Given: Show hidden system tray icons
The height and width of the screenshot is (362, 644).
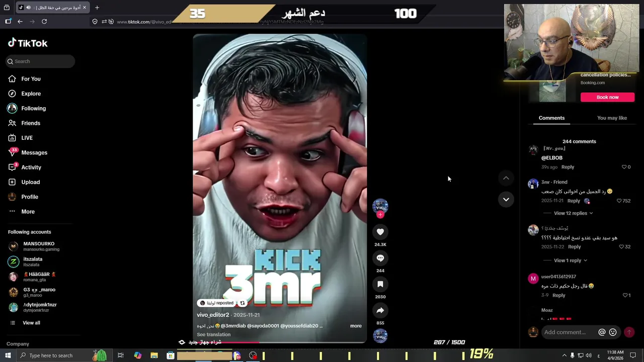Looking at the screenshot, I should [x=564, y=355].
